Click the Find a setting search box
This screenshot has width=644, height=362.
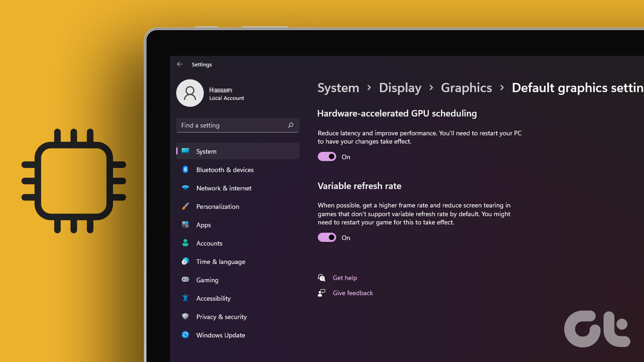point(237,125)
